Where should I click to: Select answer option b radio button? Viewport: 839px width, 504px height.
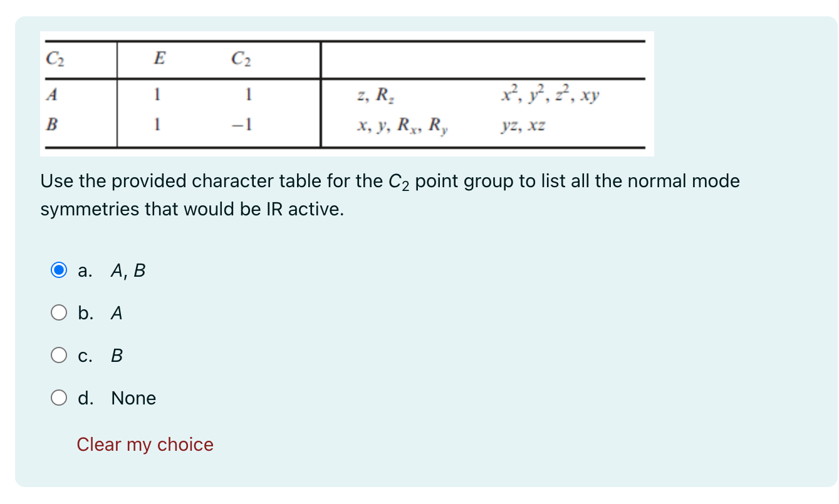tap(59, 312)
